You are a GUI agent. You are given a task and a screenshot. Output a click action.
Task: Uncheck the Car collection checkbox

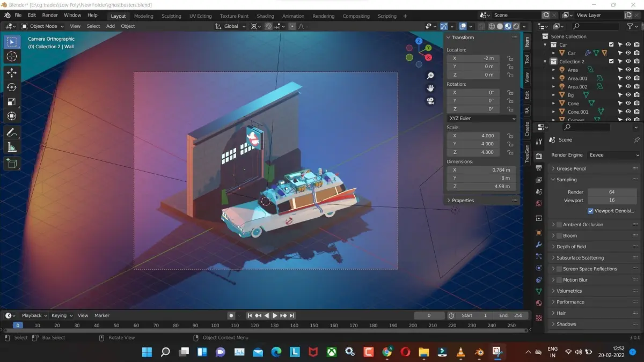(x=611, y=45)
